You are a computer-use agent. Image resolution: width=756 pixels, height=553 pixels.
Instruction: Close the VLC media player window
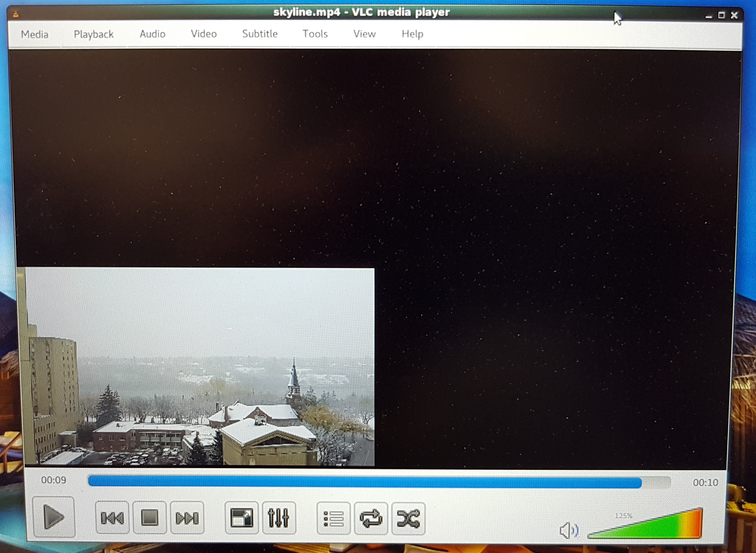tap(734, 15)
